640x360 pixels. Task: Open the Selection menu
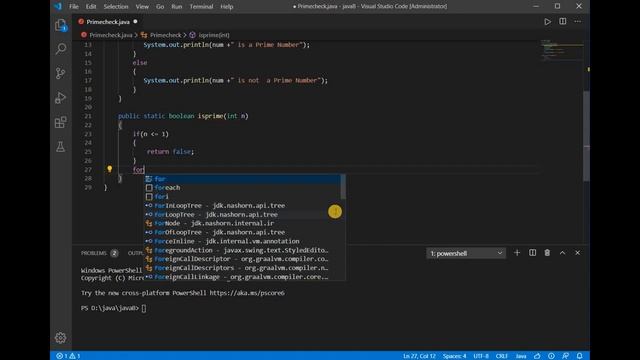click(116, 7)
